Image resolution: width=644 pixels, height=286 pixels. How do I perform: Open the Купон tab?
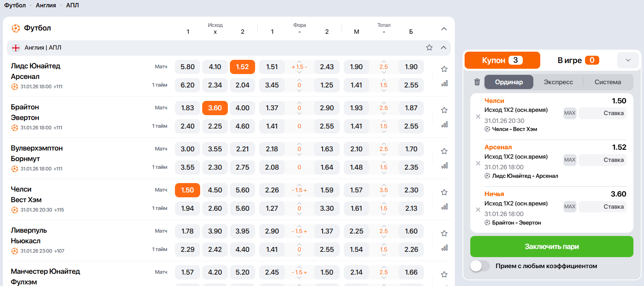502,60
